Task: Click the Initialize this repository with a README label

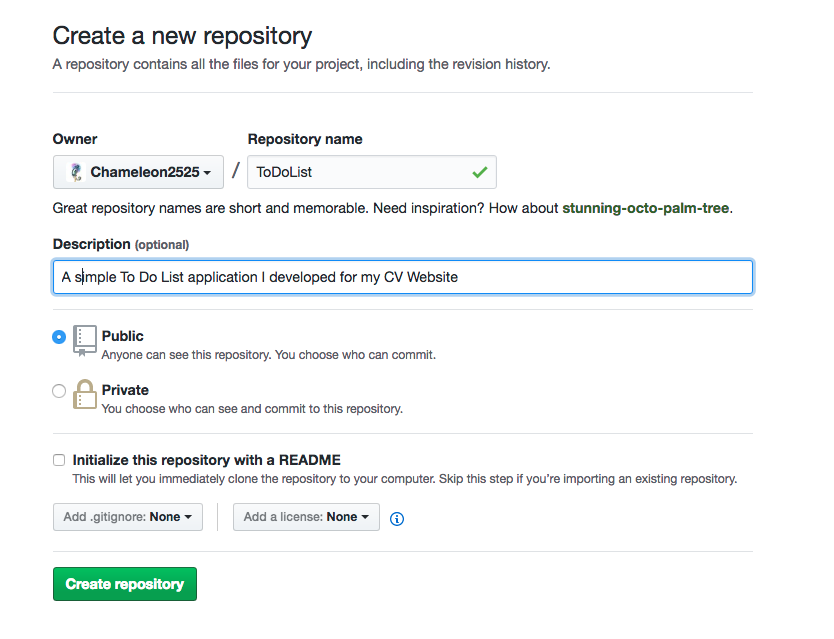Action: (207, 460)
